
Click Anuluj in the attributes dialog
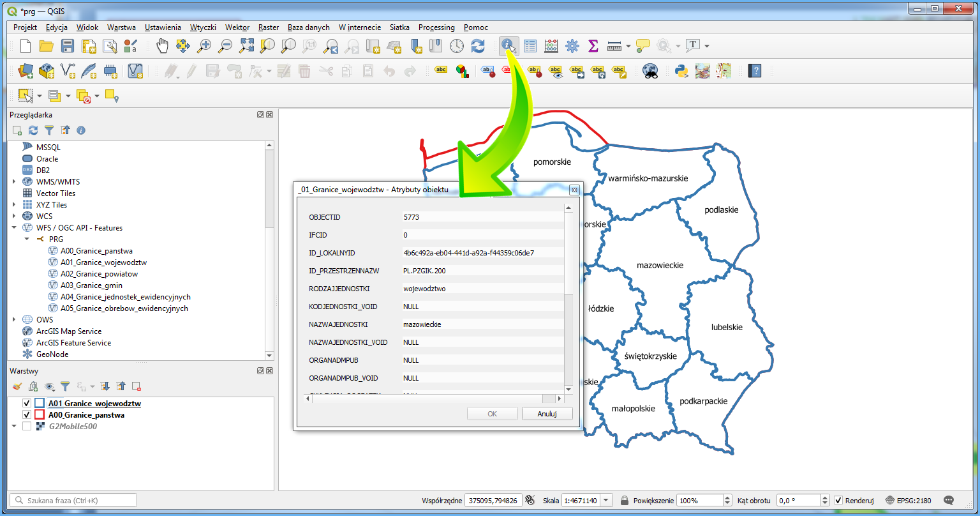[x=547, y=414]
